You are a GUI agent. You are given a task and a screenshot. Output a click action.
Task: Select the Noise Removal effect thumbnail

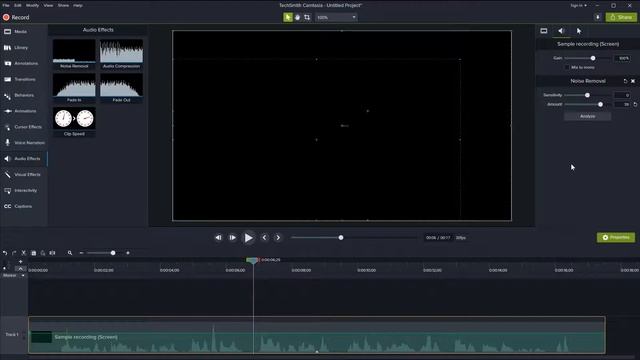coord(74,53)
